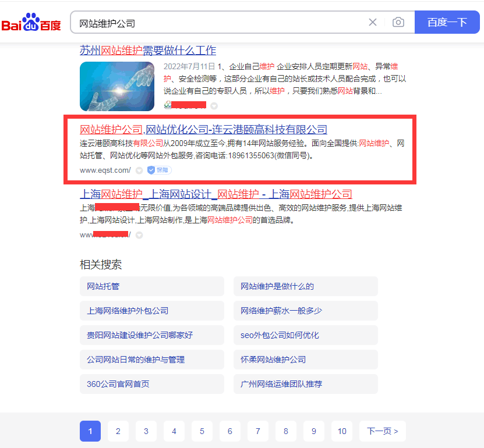Viewport: 484px width, 448px height.
Task: Select related search 上海网络维护外包公司
Action: [x=152, y=311]
